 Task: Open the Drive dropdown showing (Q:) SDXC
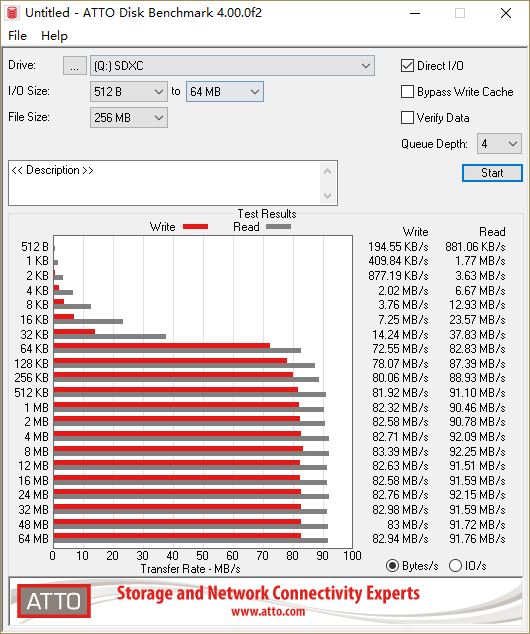[x=232, y=66]
